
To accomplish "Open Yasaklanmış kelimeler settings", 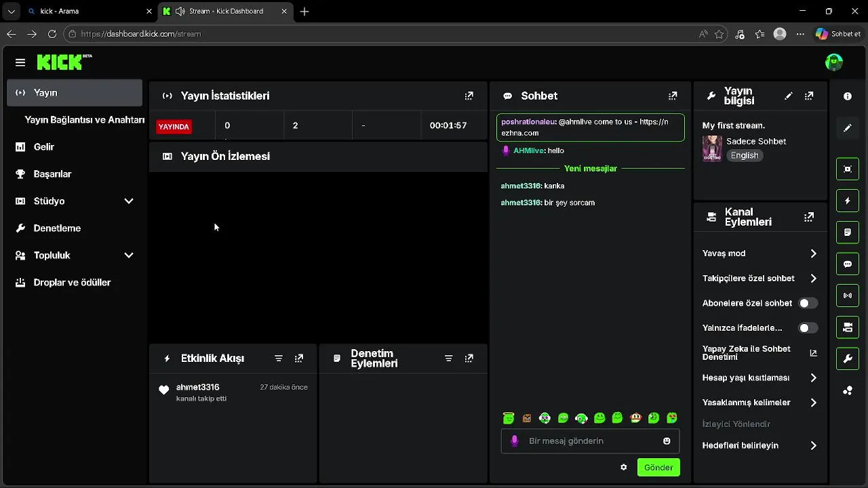I will tap(760, 403).
